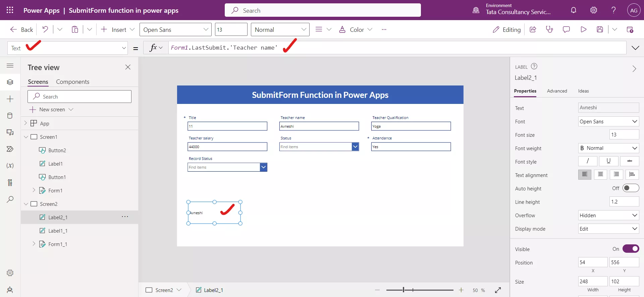The image size is (644, 297).
Task: Switch to the Advanced tab
Action: point(557,91)
